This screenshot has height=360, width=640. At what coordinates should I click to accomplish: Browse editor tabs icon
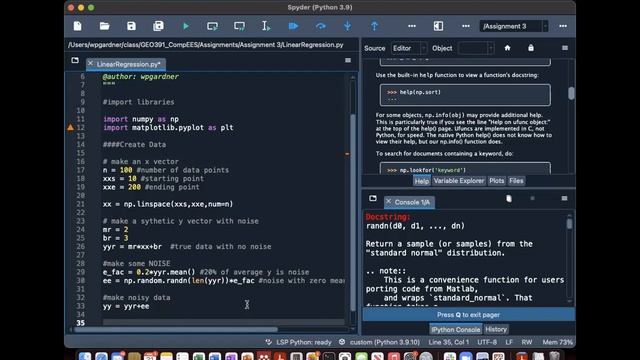tap(75, 60)
